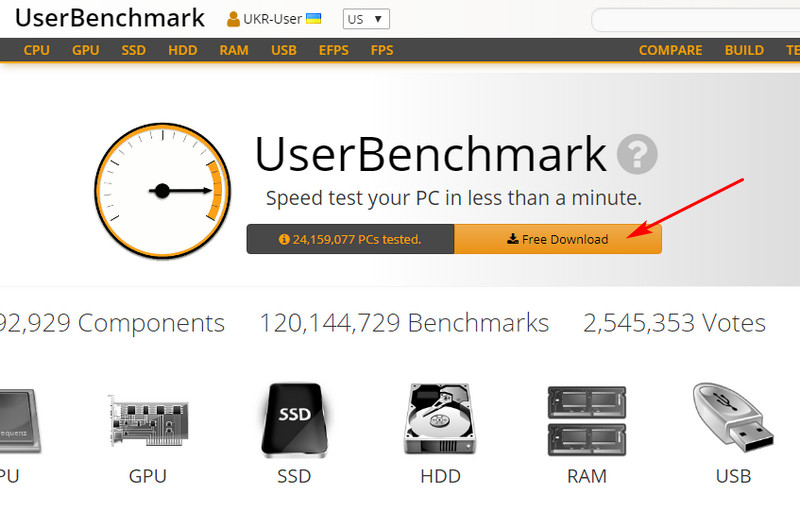Open the FPS menu item
The image size is (800, 511).
tap(382, 50)
